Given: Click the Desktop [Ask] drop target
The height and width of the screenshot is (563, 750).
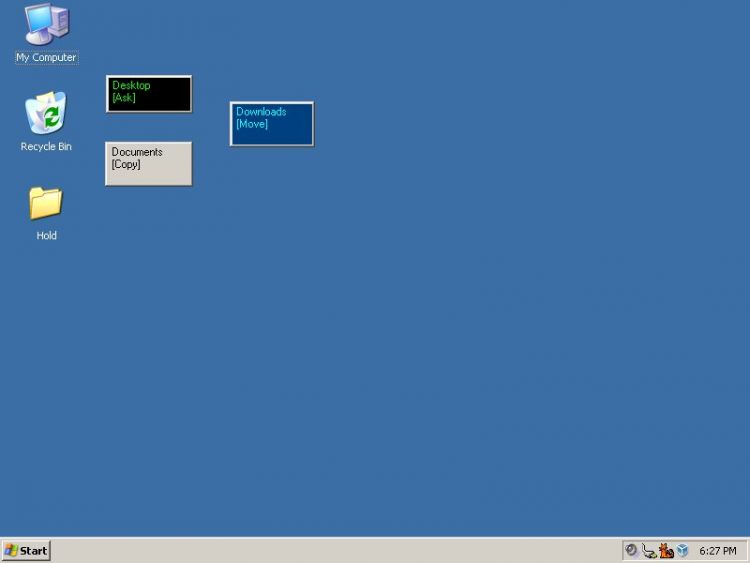Looking at the screenshot, I should tap(149, 94).
